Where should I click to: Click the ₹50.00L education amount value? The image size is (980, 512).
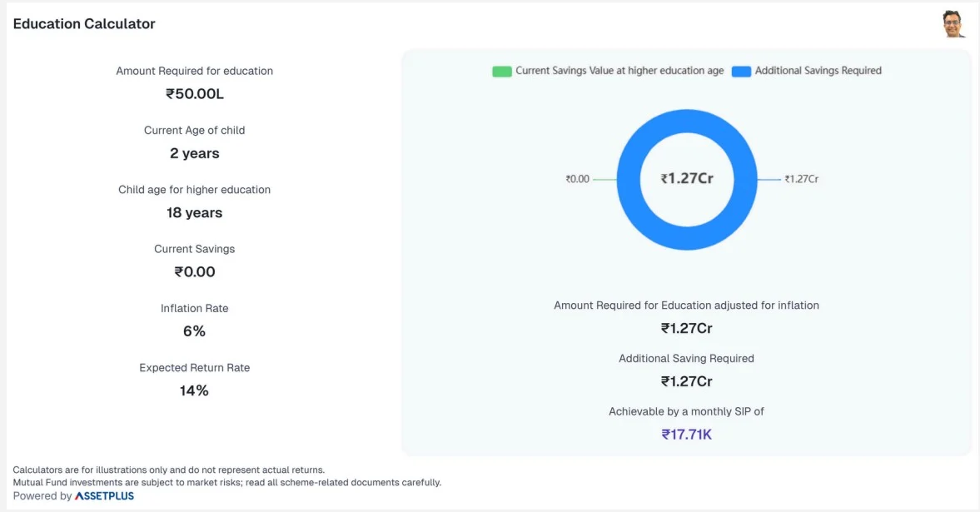click(194, 94)
